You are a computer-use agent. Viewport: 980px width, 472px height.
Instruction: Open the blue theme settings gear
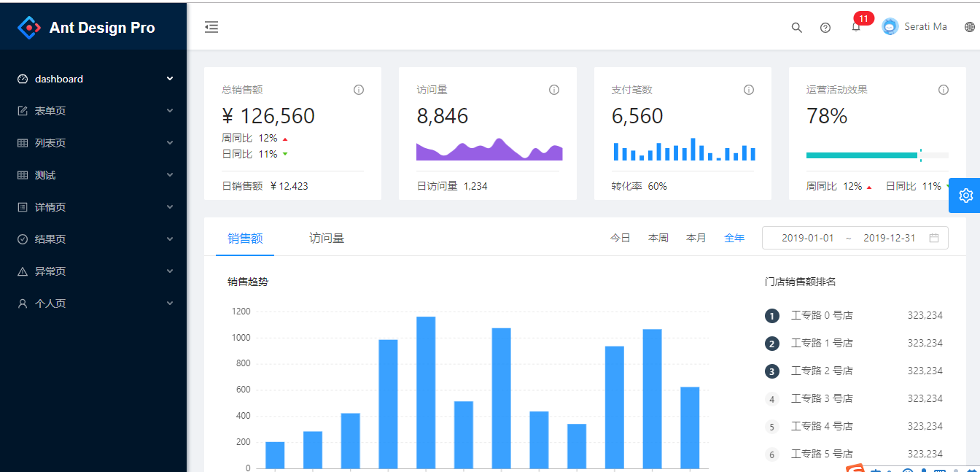click(965, 195)
